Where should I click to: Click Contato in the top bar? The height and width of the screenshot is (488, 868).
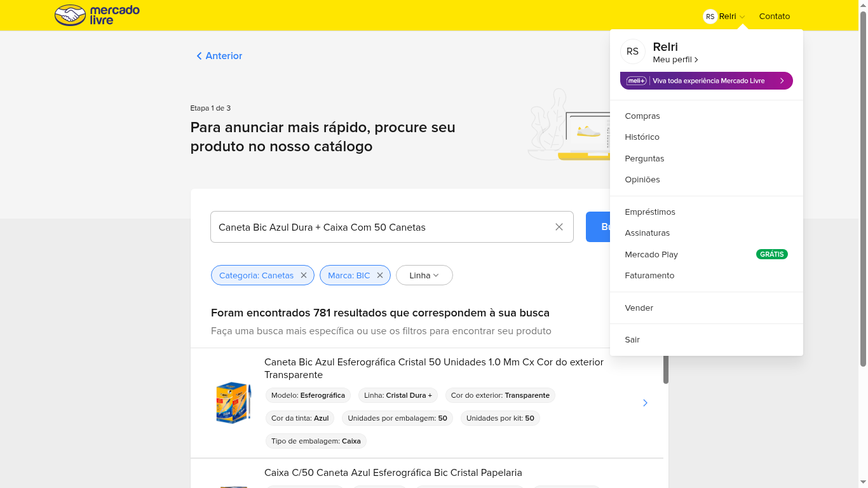click(775, 16)
